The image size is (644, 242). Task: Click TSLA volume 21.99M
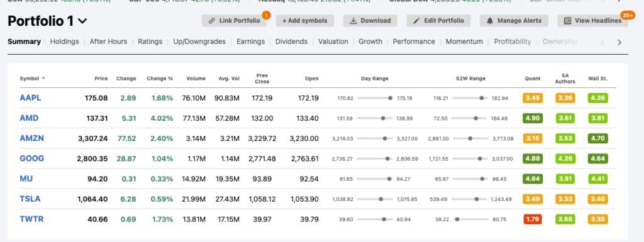click(194, 199)
